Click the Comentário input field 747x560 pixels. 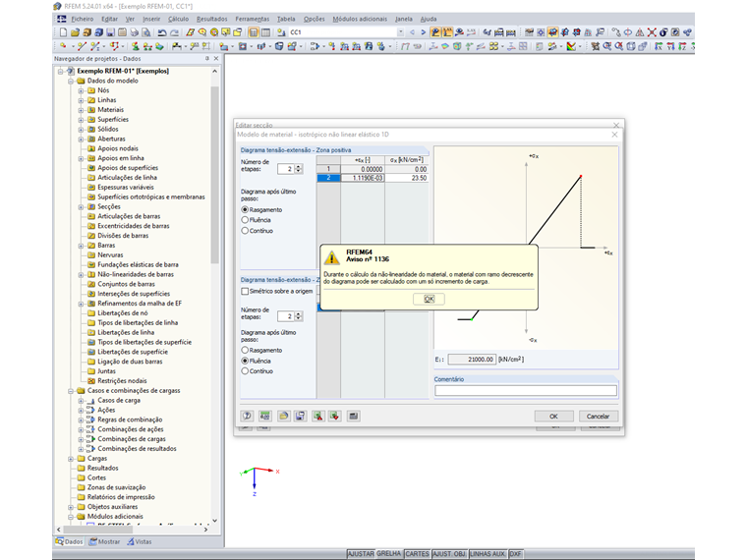[x=526, y=391]
